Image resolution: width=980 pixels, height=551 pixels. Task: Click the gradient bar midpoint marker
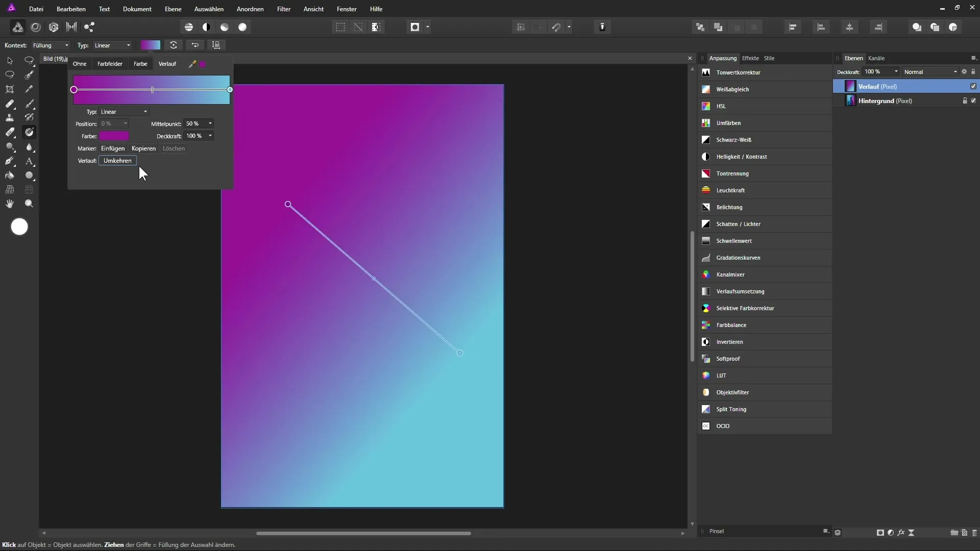(152, 90)
